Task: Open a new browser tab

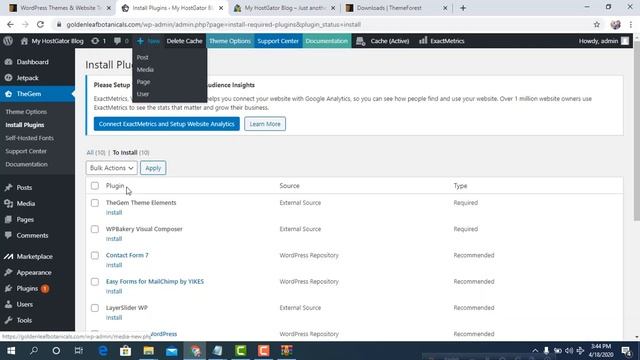Action: click(x=463, y=8)
